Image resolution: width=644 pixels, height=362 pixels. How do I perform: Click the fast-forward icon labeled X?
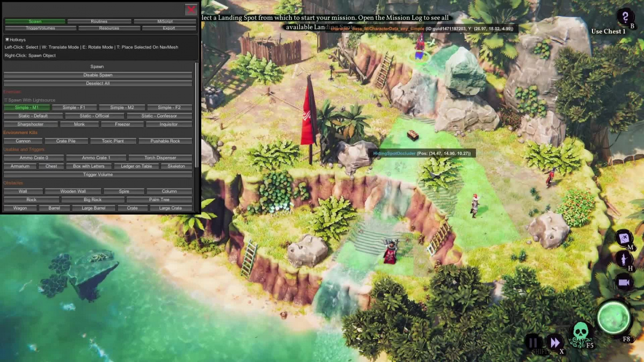[x=554, y=342]
